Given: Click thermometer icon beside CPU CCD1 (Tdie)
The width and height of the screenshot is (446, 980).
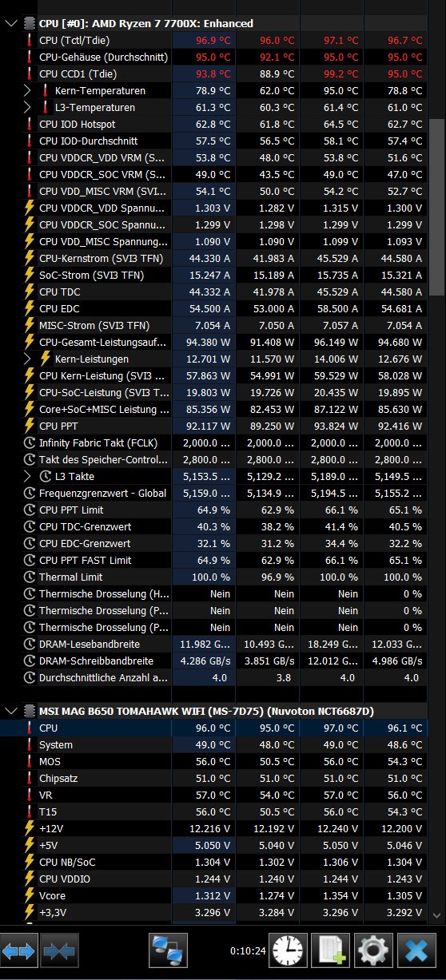Looking at the screenshot, I should 30,73.
